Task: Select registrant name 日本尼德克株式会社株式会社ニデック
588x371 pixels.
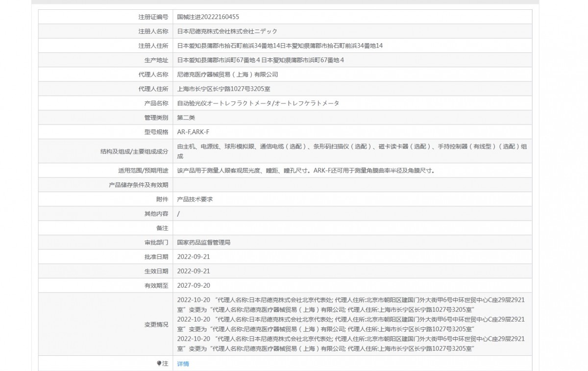Action: pos(227,31)
